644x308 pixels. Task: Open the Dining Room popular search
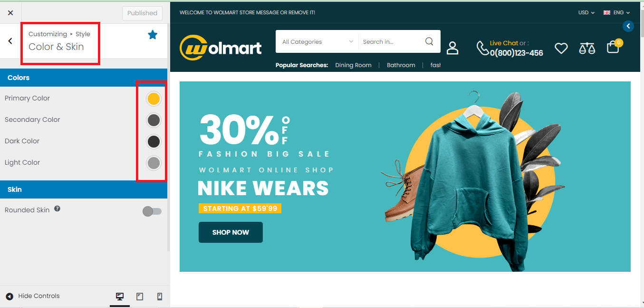[x=353, y=65]
